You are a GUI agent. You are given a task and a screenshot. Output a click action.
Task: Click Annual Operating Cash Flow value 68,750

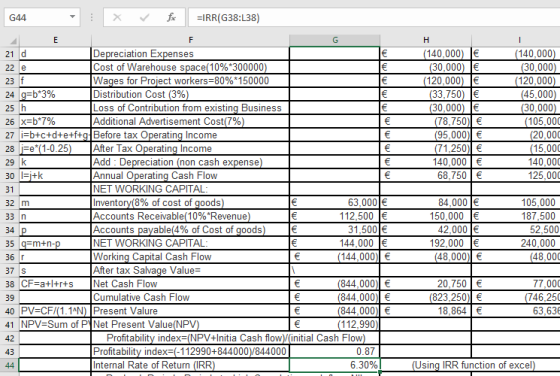click(x=426, y=176)
